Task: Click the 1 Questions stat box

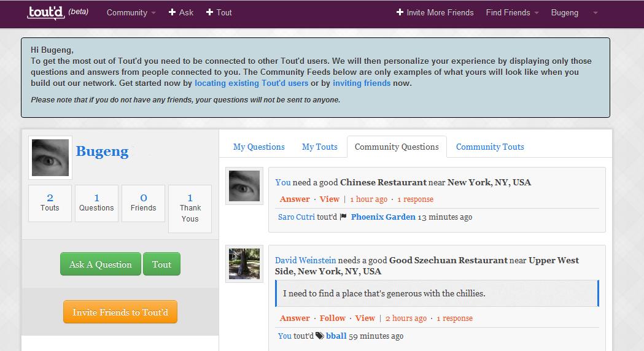Action: (x=96, y=203)
